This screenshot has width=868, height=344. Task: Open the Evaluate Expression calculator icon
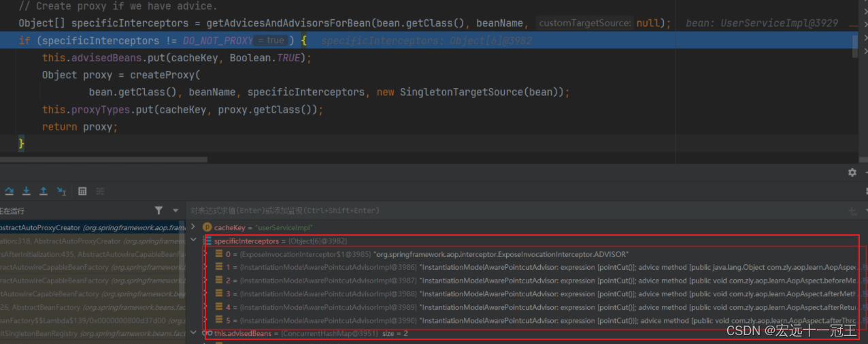tap(82, 191)
